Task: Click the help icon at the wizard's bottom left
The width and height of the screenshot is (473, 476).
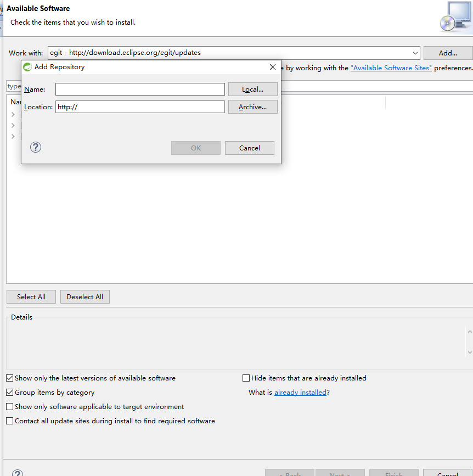Action: point(18,473)
